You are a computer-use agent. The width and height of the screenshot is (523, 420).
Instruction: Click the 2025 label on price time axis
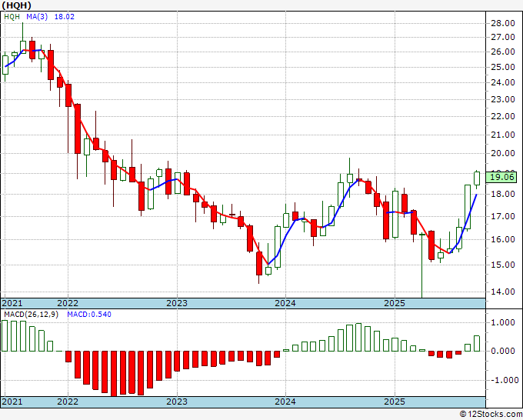click(395, 303)
